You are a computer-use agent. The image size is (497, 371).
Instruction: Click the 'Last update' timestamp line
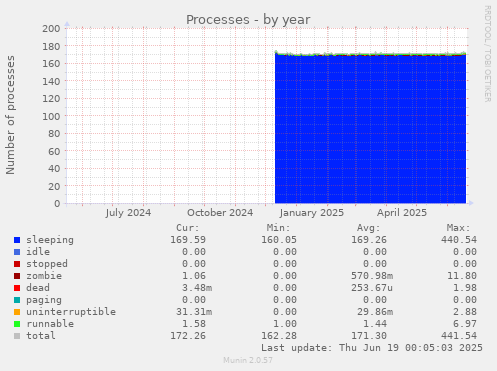[x=372, y=348]
